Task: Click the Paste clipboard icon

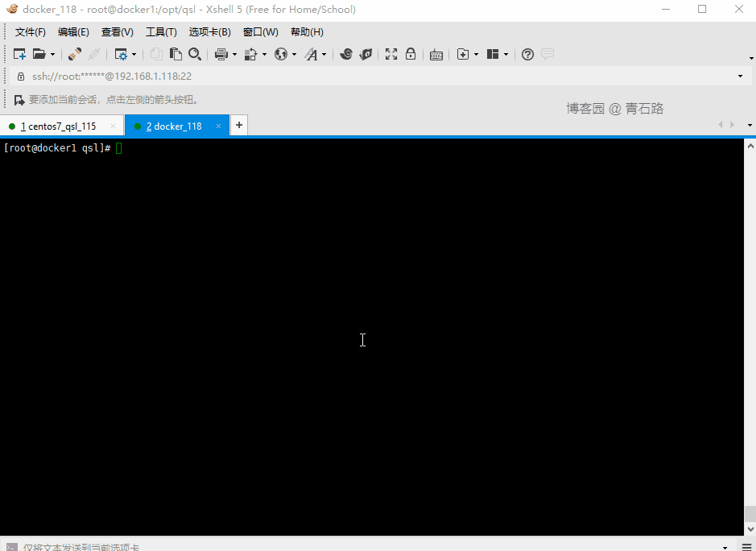Action: click(x=176, y=54)
